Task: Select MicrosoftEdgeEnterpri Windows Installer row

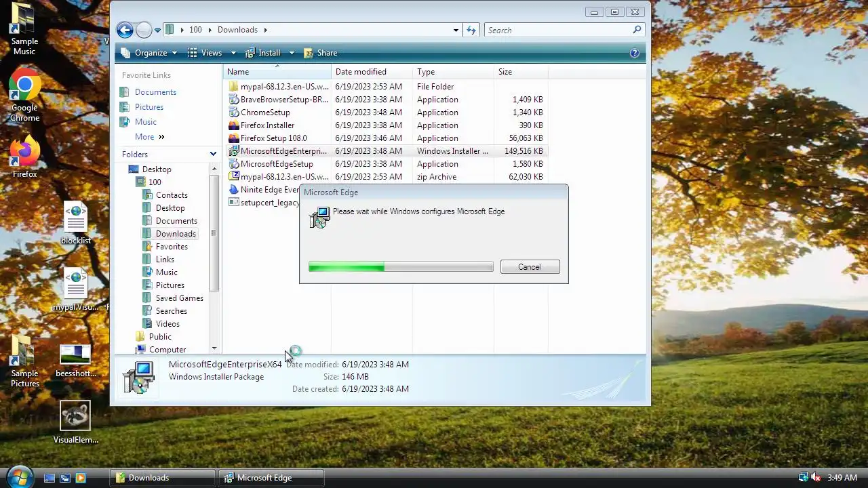Action: point(387,151)
